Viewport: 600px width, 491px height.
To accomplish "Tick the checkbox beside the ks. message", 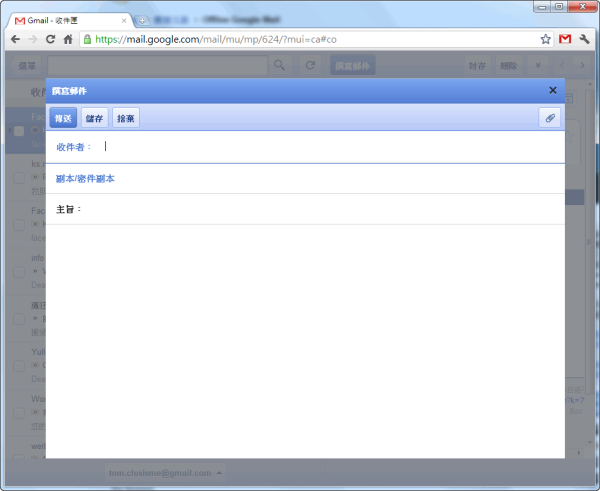I will [19, 178].
